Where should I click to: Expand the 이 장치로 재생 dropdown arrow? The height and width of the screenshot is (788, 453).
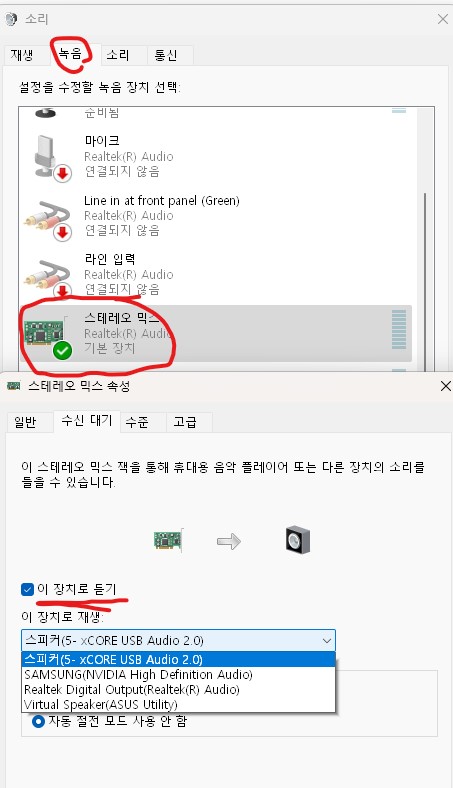point(327,641)
